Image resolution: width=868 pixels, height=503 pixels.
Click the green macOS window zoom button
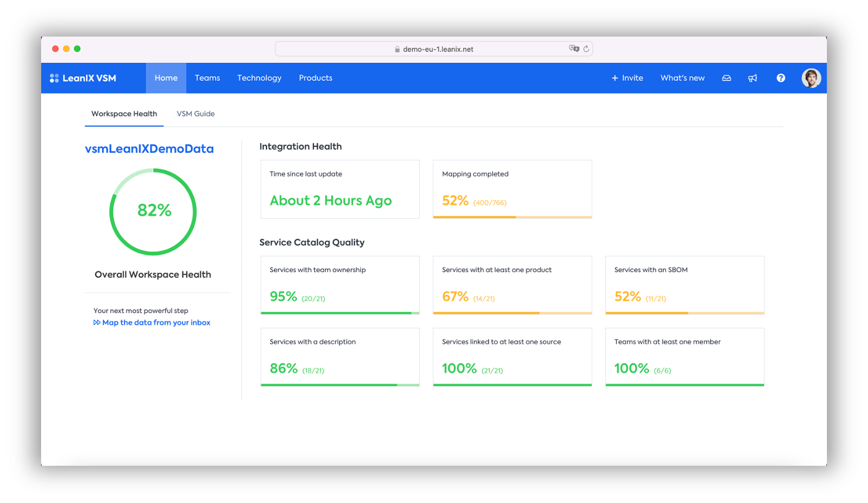pos(77,49)
